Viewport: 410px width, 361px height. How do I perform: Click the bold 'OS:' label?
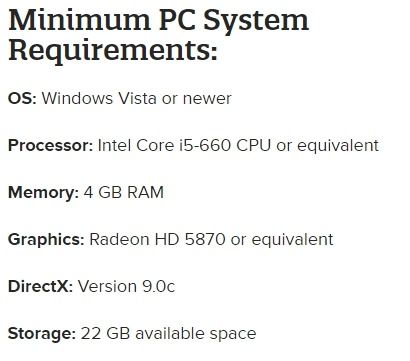[22, 99]
